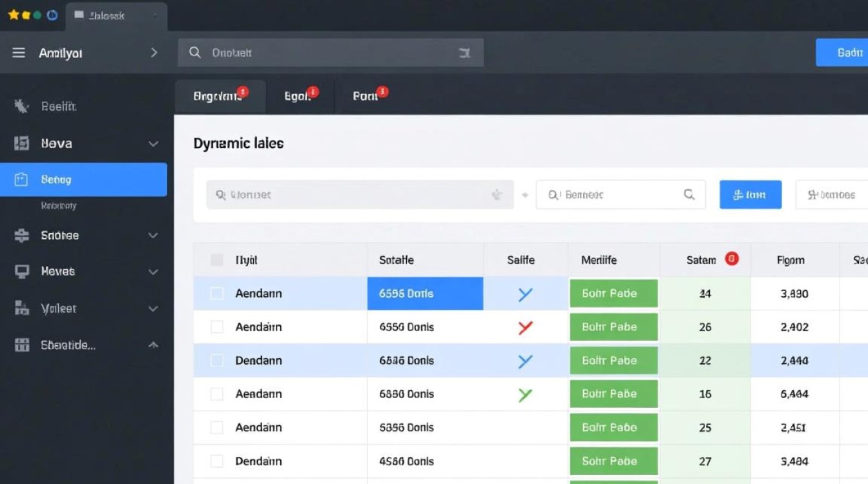868x484 pixels.
Task: Toggle the select-all checkbox in the table header
Action: 217,260
